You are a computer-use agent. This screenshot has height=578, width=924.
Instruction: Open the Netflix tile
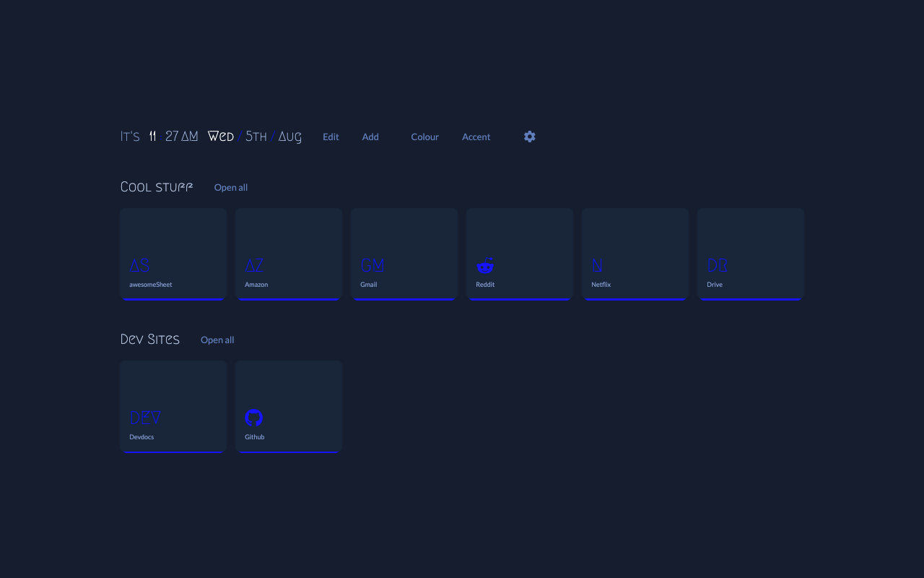pos(635,254)
